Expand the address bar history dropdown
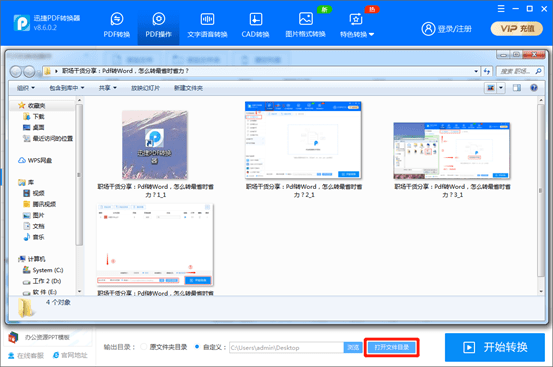This screenshot has height=367, width=553. [x=476, y=71]
